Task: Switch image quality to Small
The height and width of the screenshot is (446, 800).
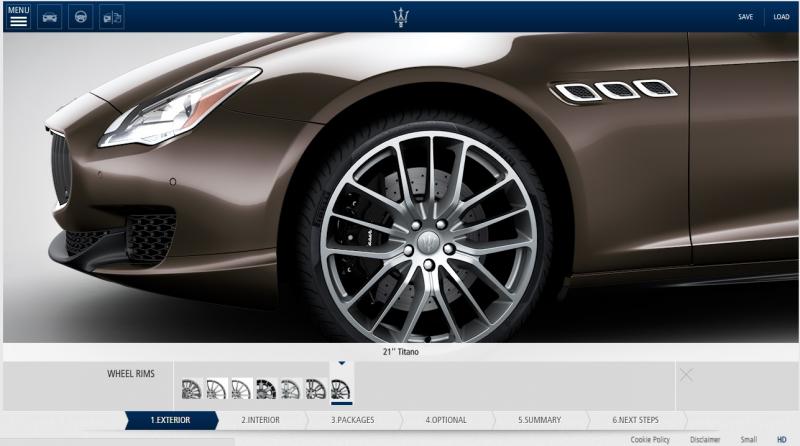Action: 748,439
